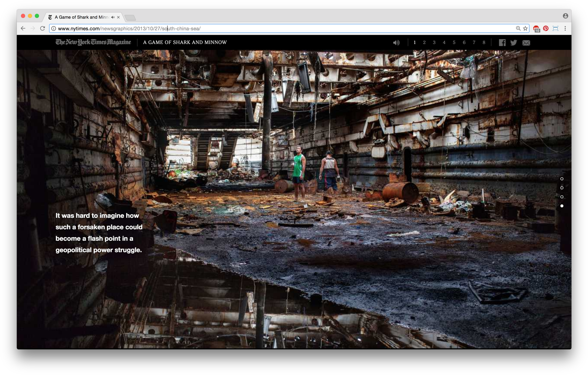The image size is (588, 375).
Task: Activate the zoom magnifier in the address bar
Action: click(518, 28)
